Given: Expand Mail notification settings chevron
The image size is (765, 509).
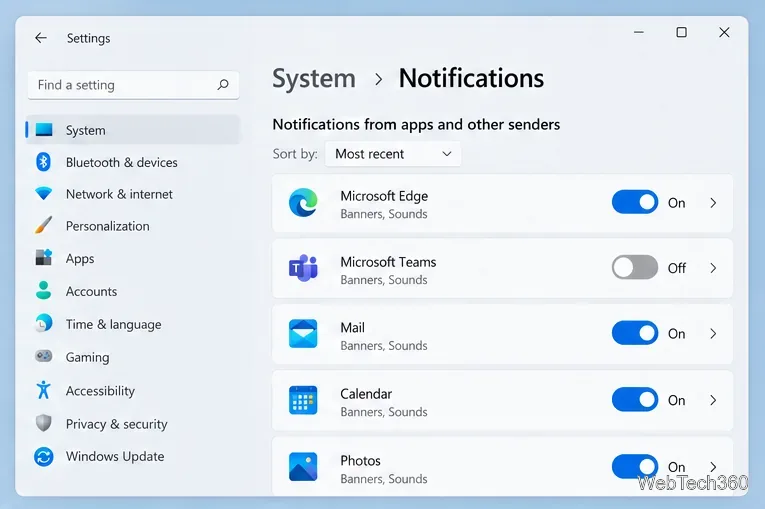Looking at the screenshot, I should tap(713, 333).
